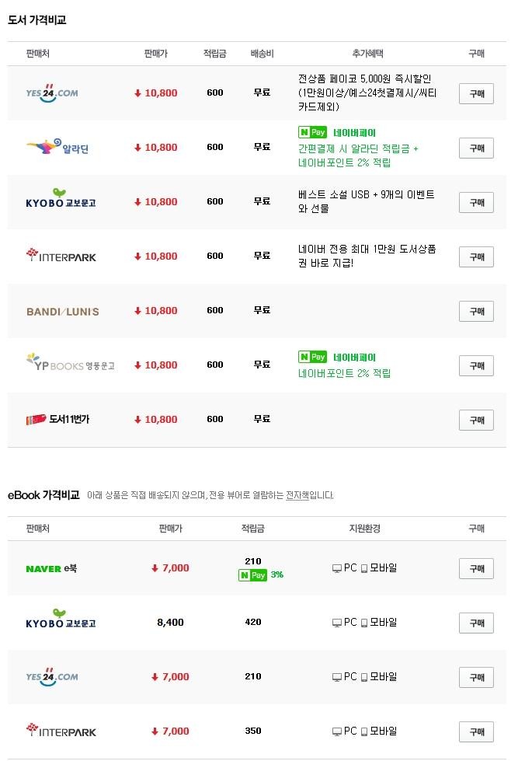Open the NAVER e북 logo
The height and width of the screenshot is (761, 532).
pyautogui.click(x=51, y=568)
